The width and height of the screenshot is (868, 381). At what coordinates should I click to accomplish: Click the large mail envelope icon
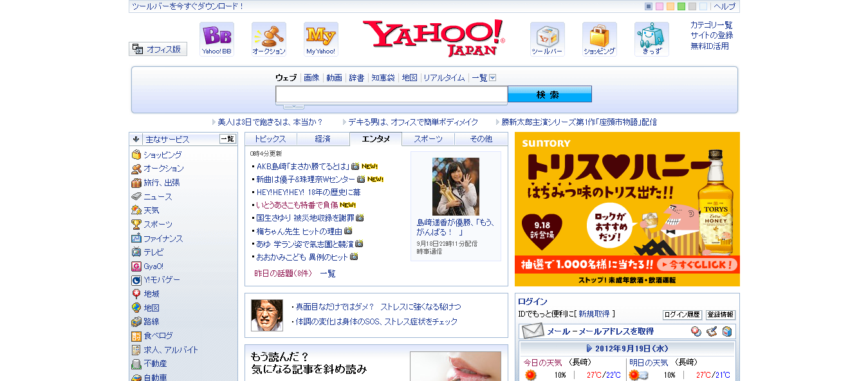[533, 331]
